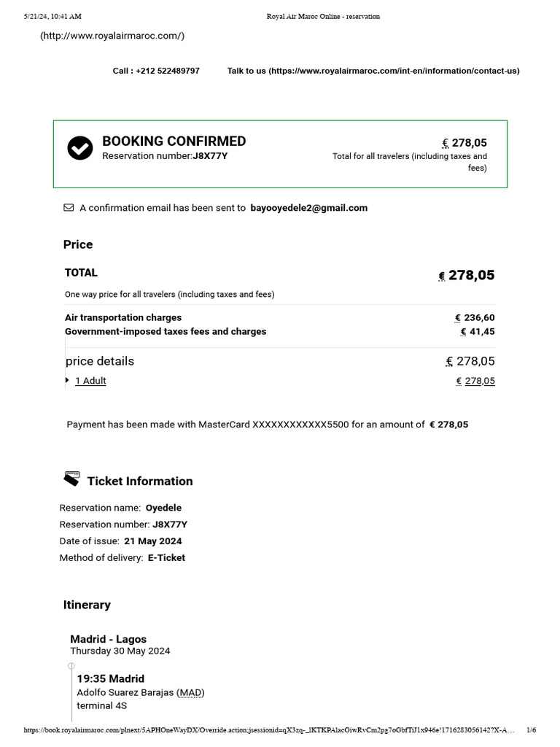This screenshot has height=747, width=560.
Task: Open the 1 Adult price breakdown link
Action: [x=90, y=381]
